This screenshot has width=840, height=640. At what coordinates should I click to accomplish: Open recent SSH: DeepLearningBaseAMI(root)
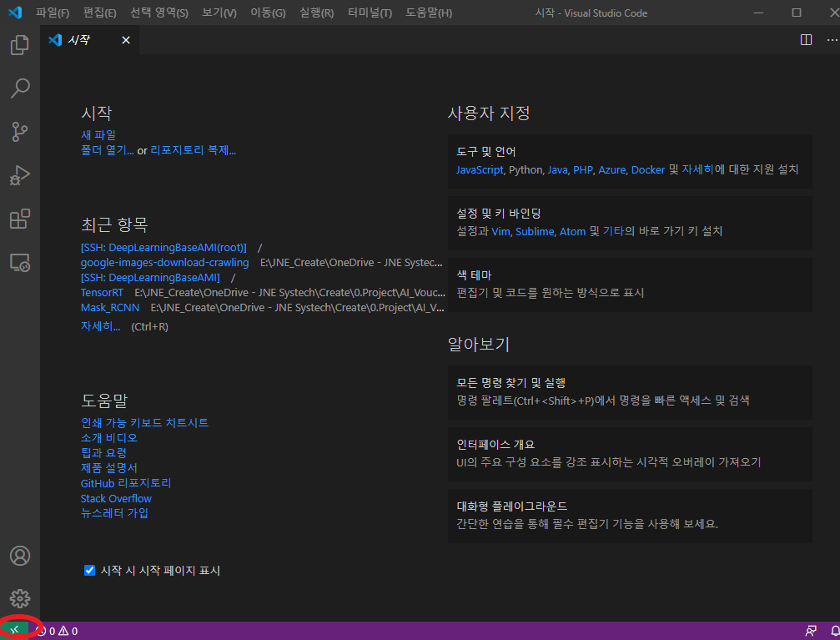[x=163, y=248]
